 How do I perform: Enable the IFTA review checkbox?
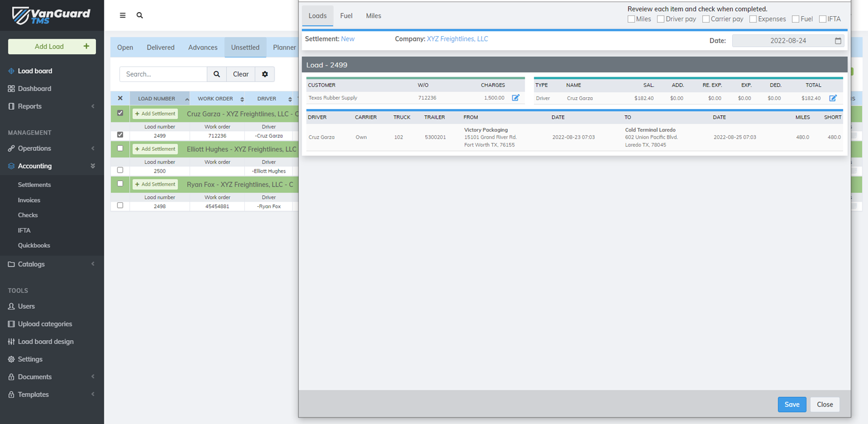click(822, 19)
